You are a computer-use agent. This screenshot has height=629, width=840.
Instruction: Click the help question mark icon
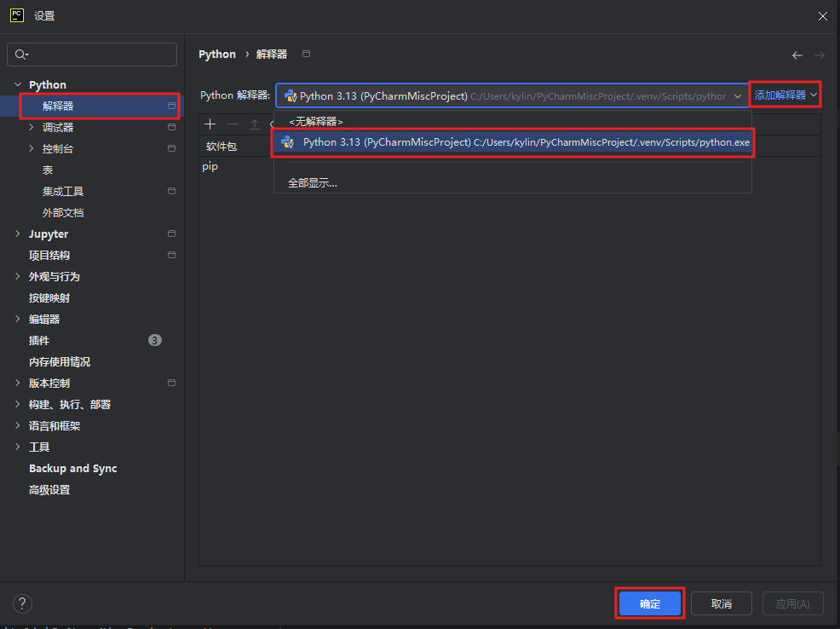coord(22,603)
